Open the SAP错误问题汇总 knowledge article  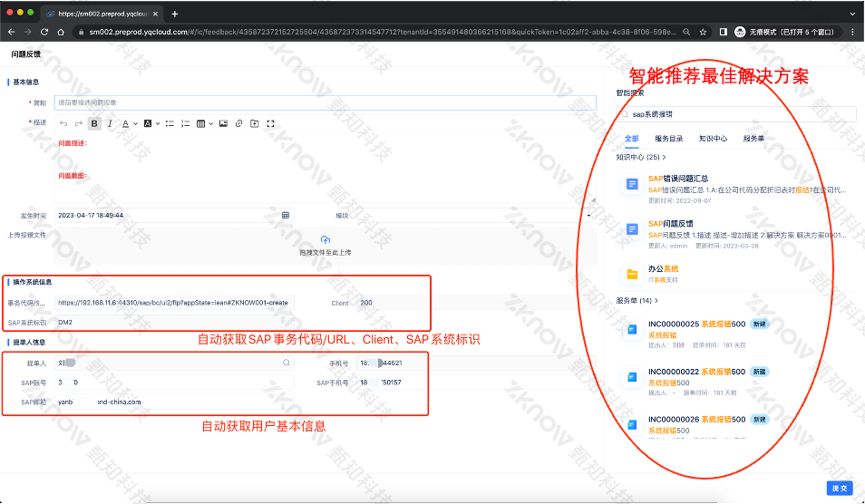click(677, 179)
